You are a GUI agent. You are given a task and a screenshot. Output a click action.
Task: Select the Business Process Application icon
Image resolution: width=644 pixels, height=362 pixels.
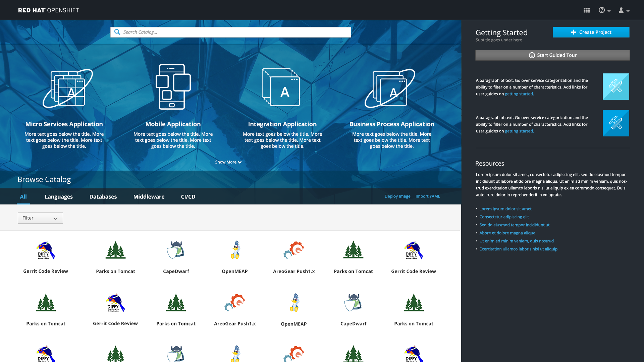point(390,88)
